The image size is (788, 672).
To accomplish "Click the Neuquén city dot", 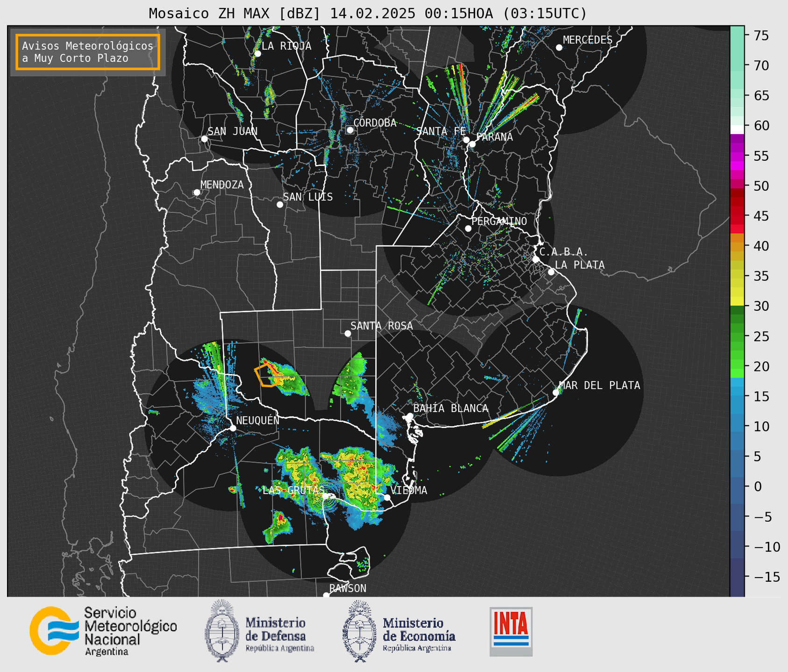I will tap(233, 428).
